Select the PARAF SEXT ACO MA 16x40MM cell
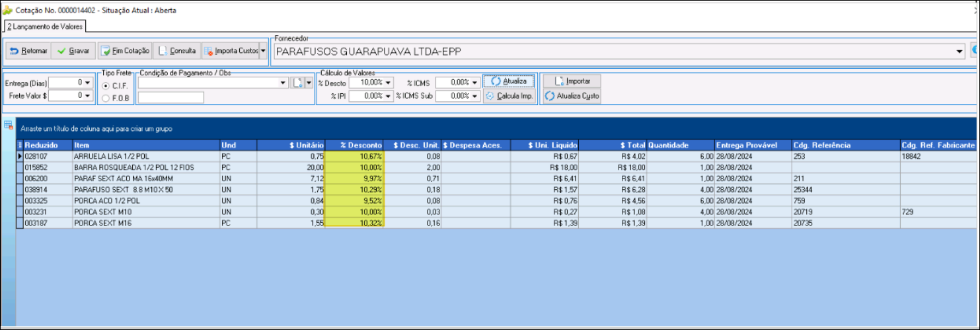The image size is (980, 330). (x=146, y=179)
